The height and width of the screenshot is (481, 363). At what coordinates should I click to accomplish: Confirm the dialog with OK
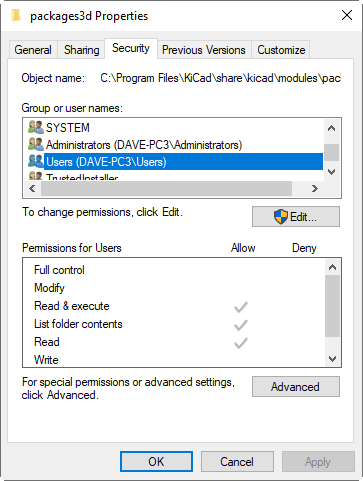tap(156, 462)
